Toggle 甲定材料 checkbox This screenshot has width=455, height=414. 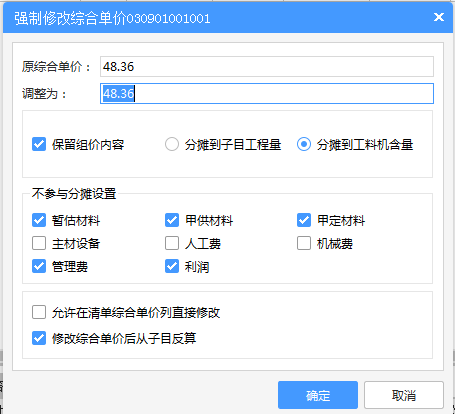coord(304,220)
